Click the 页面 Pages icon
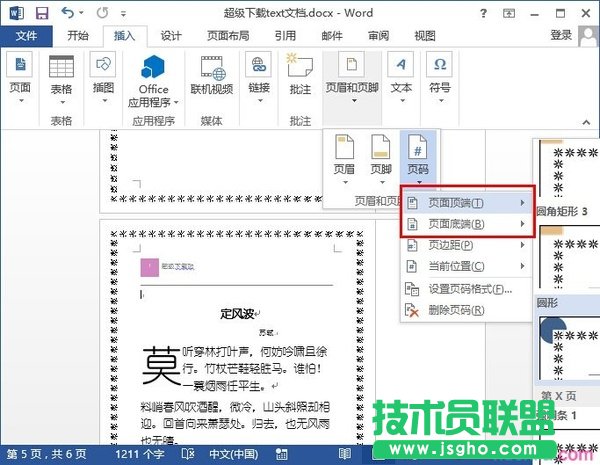600x465 pixels. point(20,64)
